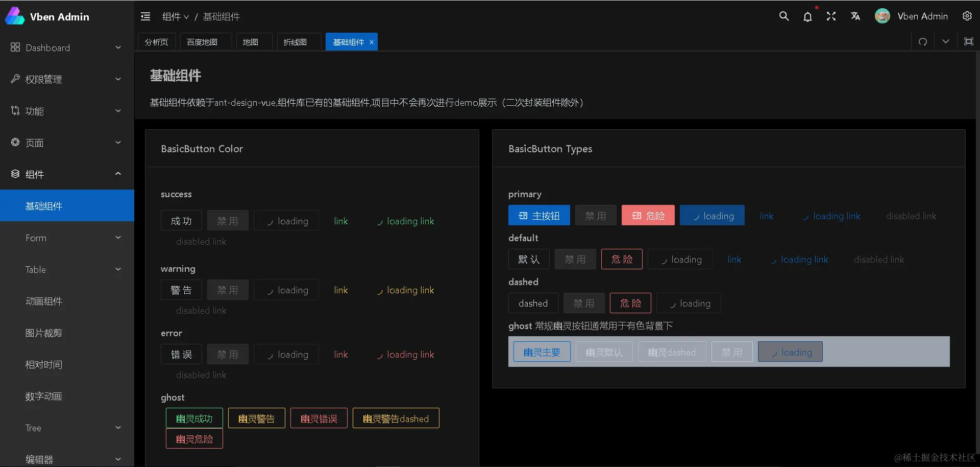
Task: Expand the Dashboard menu chevron
Action: click(118, 48)
